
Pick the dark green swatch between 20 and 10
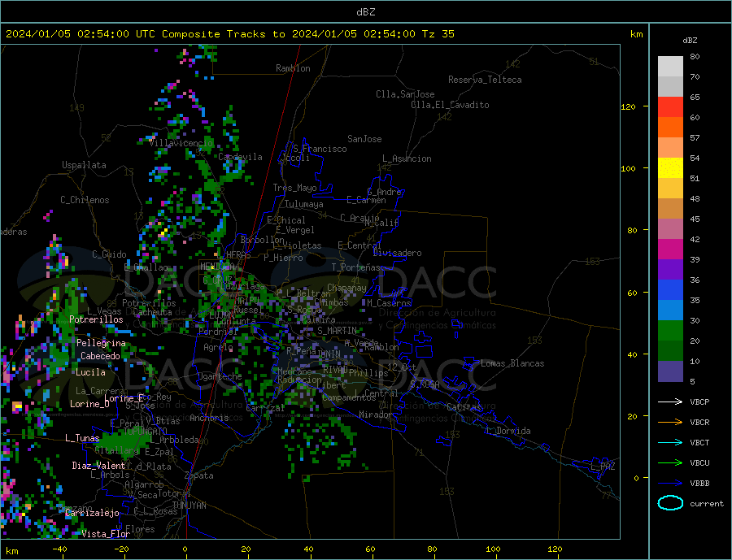(670, 350)
